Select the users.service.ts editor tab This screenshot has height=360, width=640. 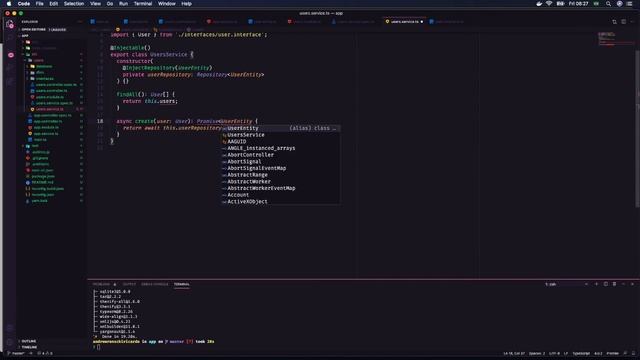[404, 22]
